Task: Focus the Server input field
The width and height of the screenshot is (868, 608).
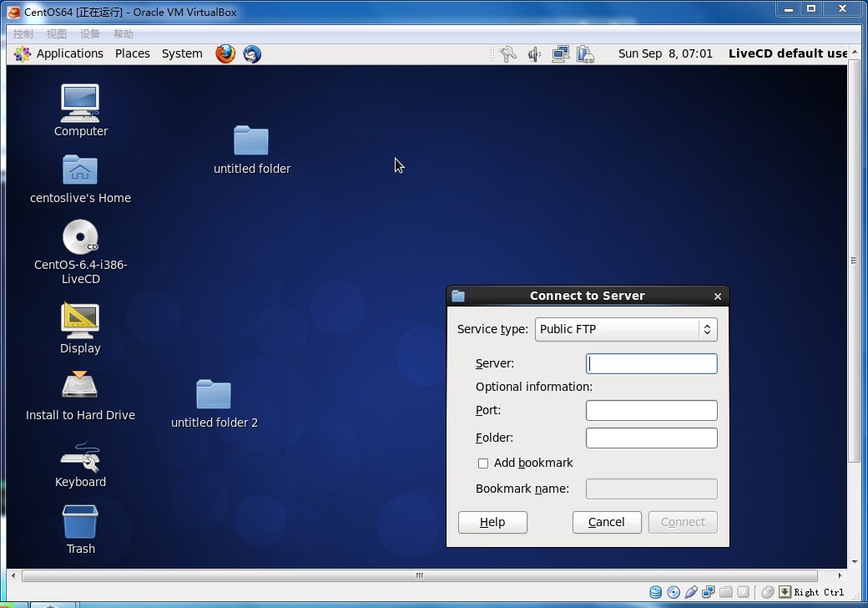Action: [x=652, y=364]
